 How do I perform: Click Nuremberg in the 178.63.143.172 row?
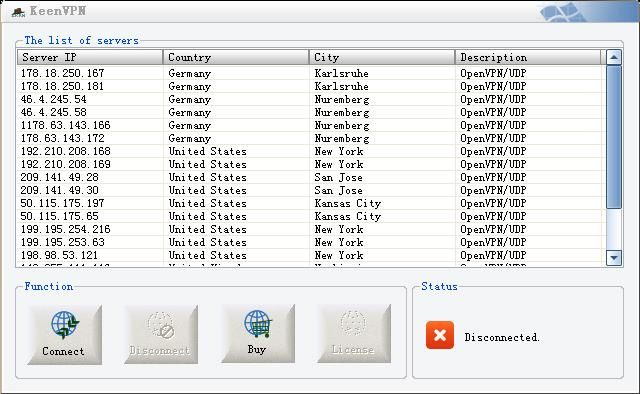(x=342, y=138)
